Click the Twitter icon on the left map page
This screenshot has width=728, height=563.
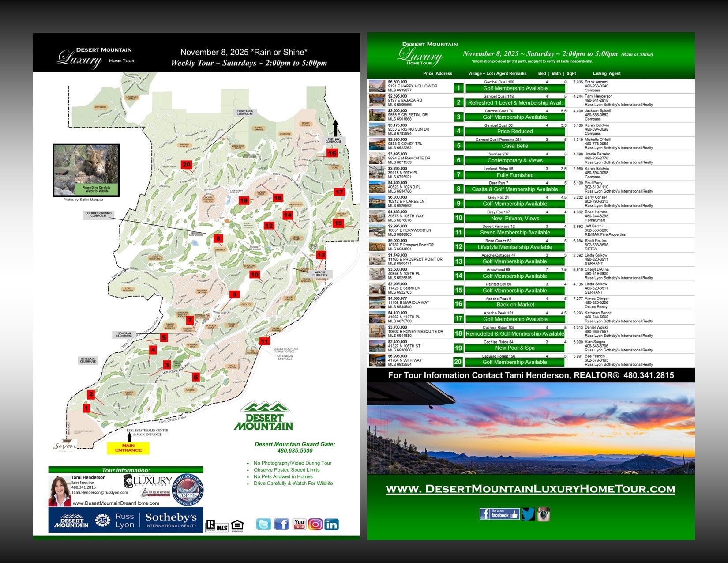click(263, 524)
